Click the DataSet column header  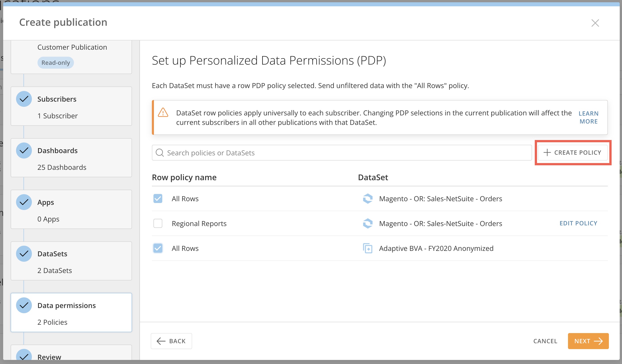click(373, 177)
